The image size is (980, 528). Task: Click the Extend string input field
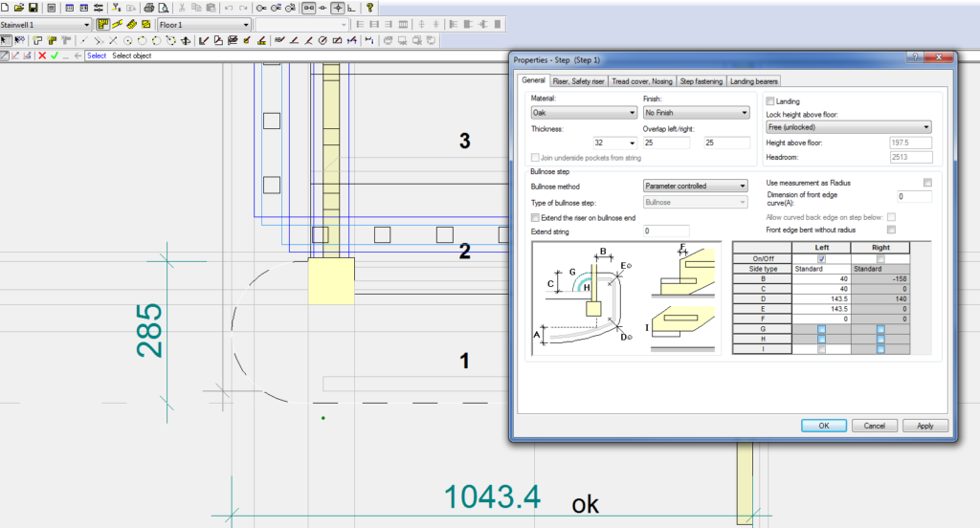[666, 231]
